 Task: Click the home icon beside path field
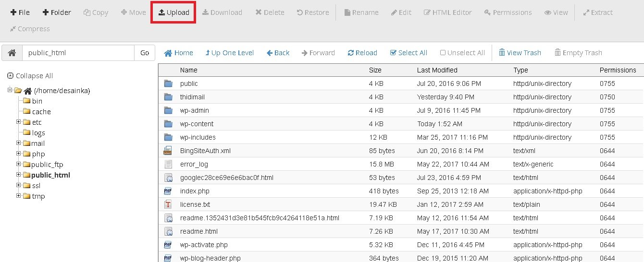click(x=12, y=53)
